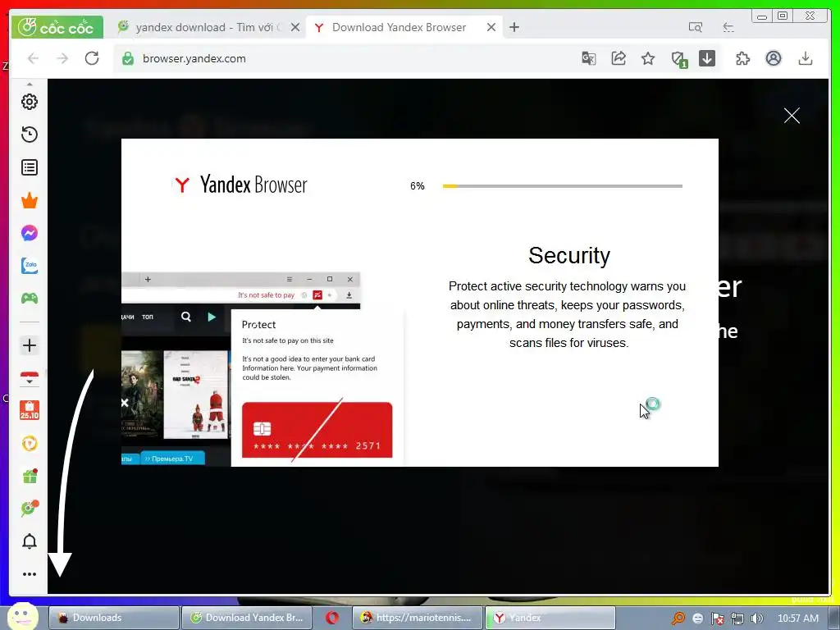Switch to Download Yandex Br... taskbar item
Image resolution: width=840 pixels, height=630 pixels.
tap(246, 618)
